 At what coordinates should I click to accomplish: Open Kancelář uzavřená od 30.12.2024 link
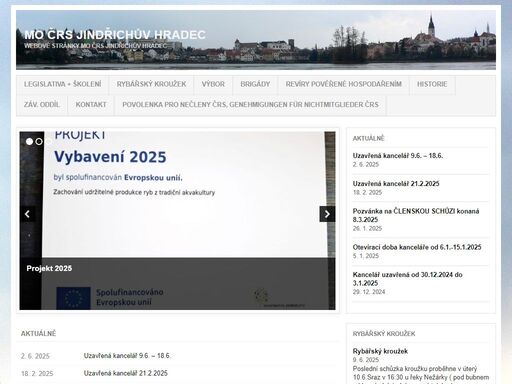coord(407,279)
